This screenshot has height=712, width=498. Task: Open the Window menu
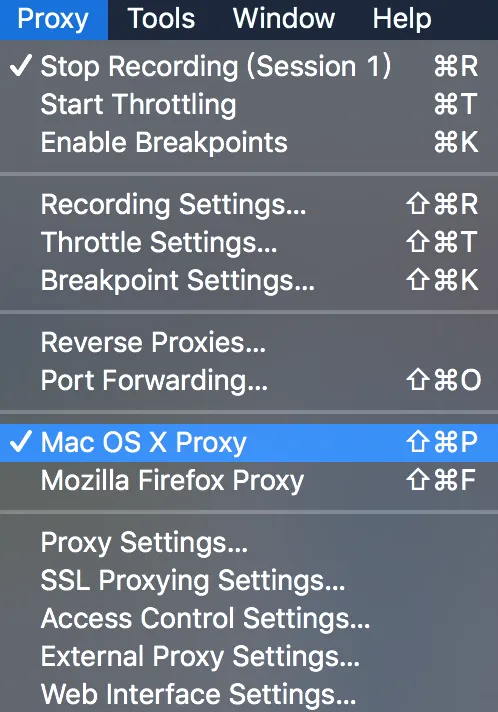coord(284,20)
